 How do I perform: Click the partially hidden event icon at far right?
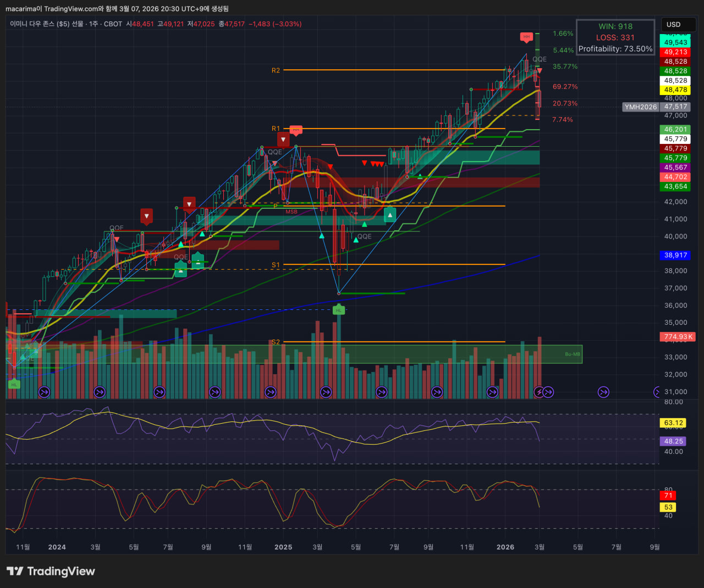656,392
